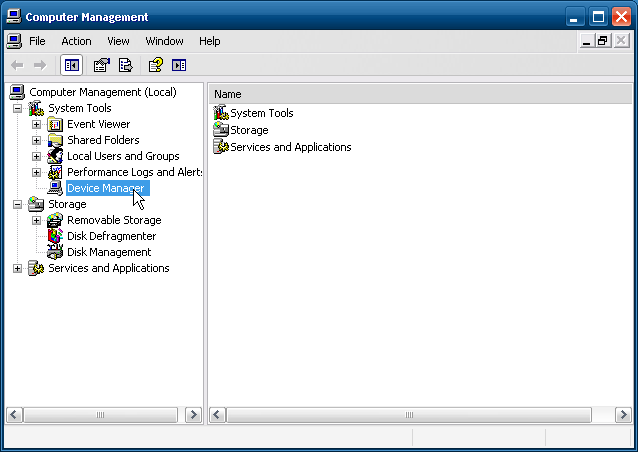Click Local Users and Groups icon
This screenshot has width=638, height=452.
pyautogui.click(x=55, y=156)
